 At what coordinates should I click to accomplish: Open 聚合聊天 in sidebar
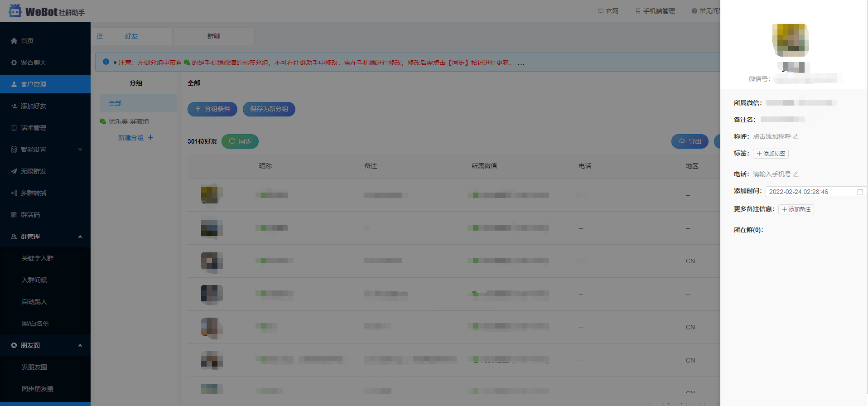(33, 63)
